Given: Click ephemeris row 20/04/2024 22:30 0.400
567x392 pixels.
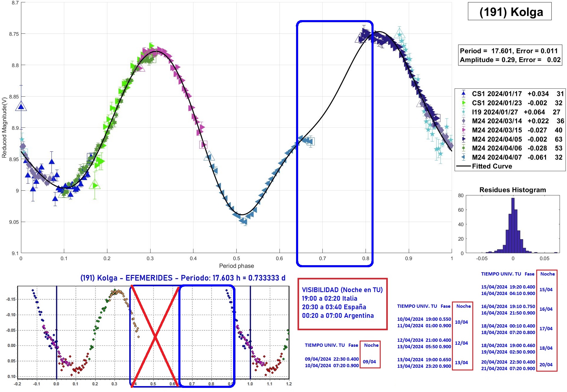Looking at the screenshot, I should click(x=508, y=362).
